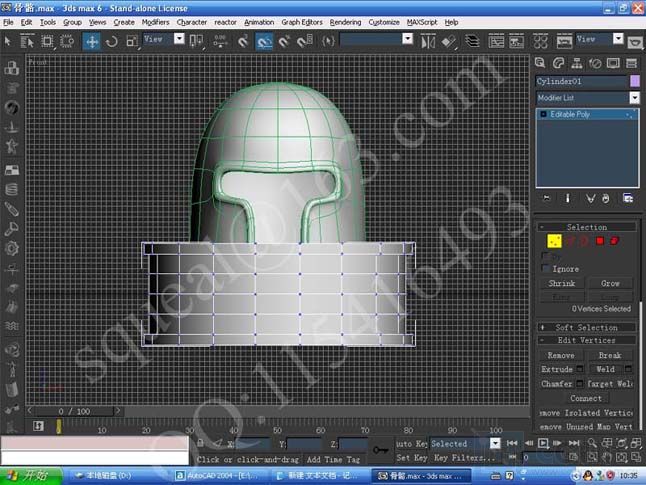Switch to the Motion command panel tab
The width and height of the screenshot is (646, 485).
click(595, 63)
